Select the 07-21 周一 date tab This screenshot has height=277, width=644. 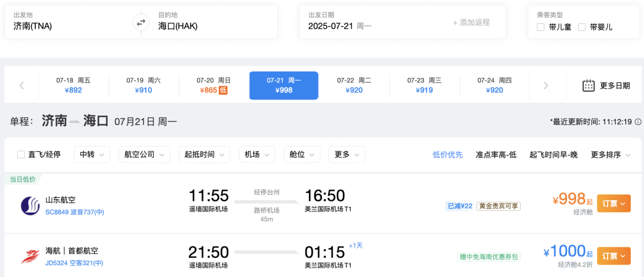coord(284,85)
